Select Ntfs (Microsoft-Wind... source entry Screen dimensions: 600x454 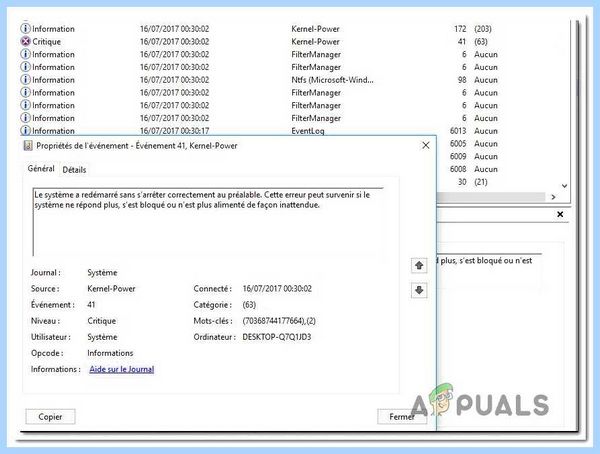point(332,80)
